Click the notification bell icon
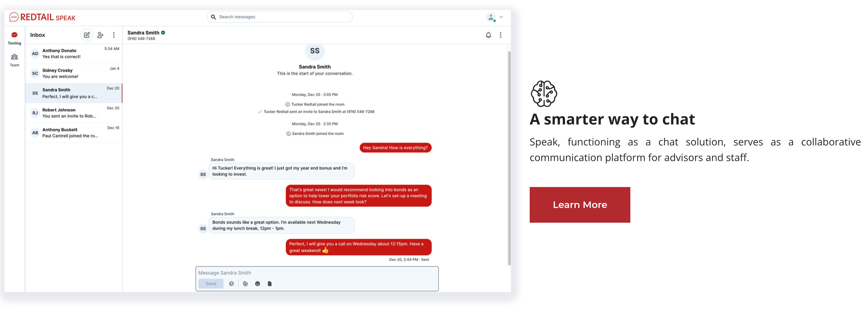The image size is (868, 309). [x=488, y=35]
